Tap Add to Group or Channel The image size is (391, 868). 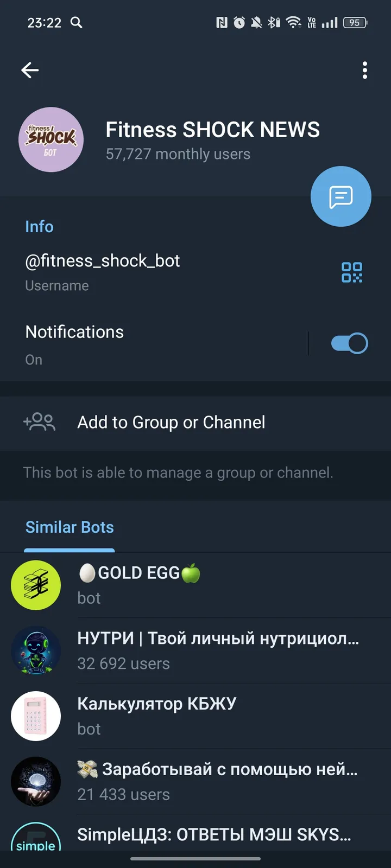click(171, 423)
